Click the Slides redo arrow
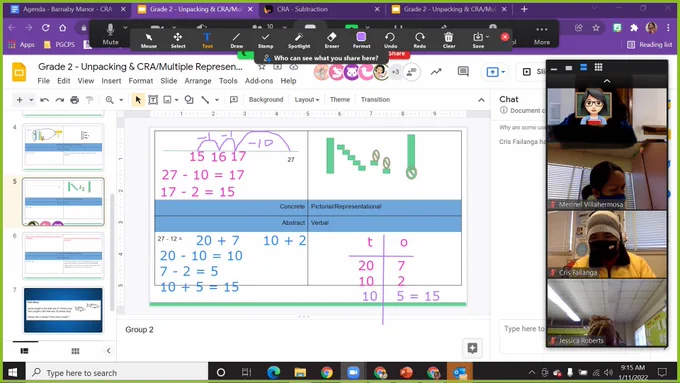The image size is (680, 383). click(x=59, y=100)
